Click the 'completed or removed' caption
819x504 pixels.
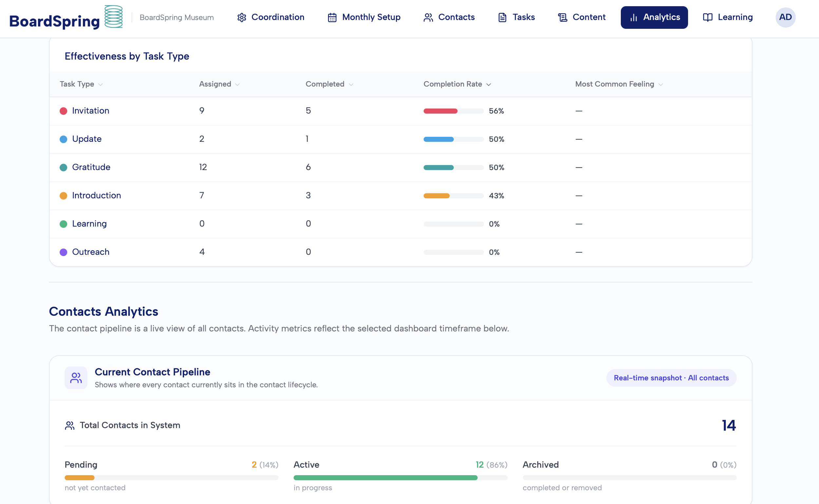coord(562,488)
